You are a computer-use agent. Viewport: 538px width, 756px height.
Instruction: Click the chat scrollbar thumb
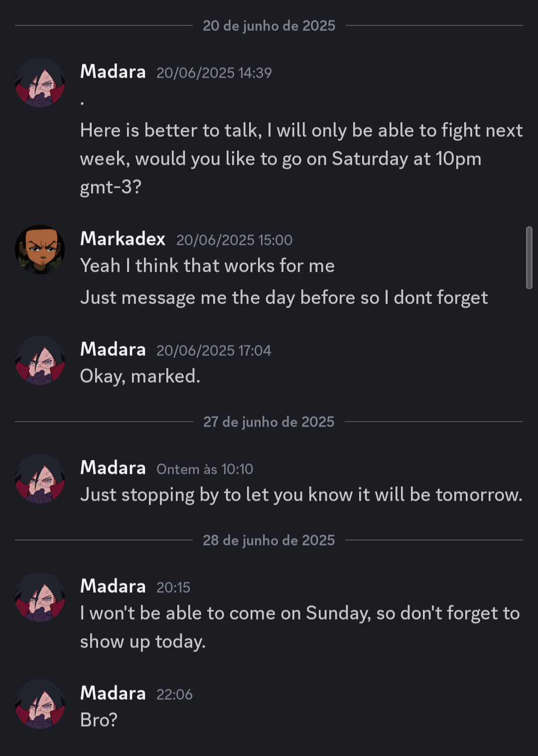click(x=529, y=257)
